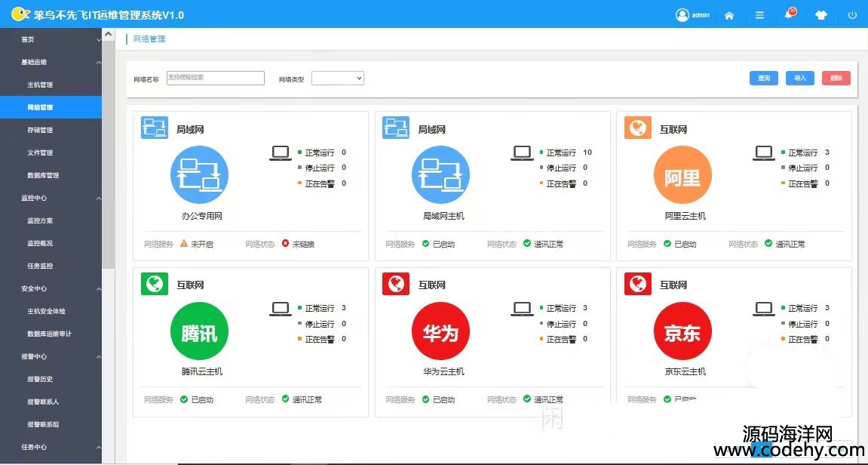Click the laptop icon on the 阿里云主机 card
Viewport: 868px width, 465px height.
coord(763,153)
